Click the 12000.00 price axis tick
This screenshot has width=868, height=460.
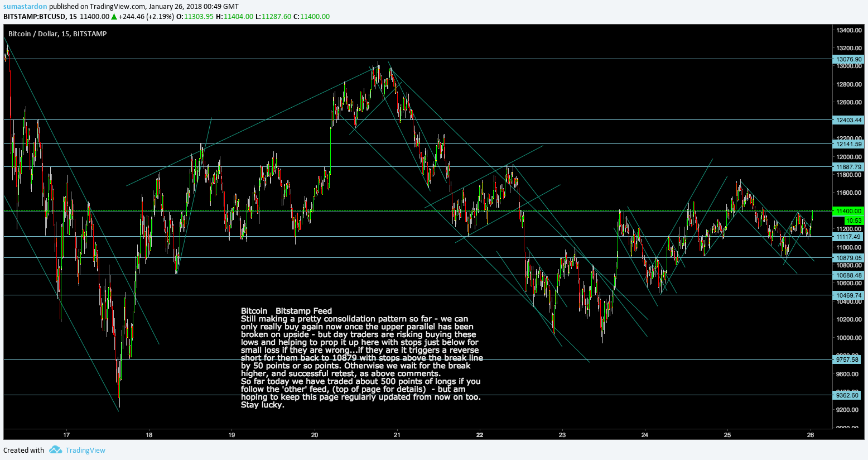coord(849,157)
